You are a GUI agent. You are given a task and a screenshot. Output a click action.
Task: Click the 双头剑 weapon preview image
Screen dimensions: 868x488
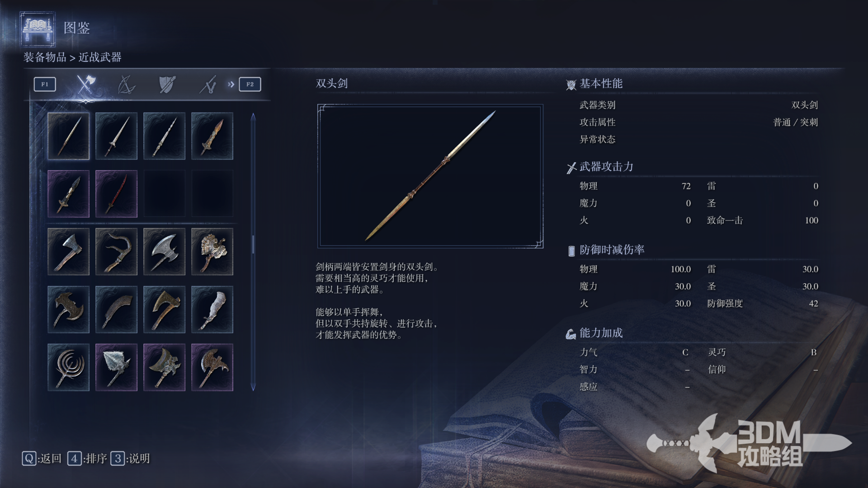click(x=430, y=176)
